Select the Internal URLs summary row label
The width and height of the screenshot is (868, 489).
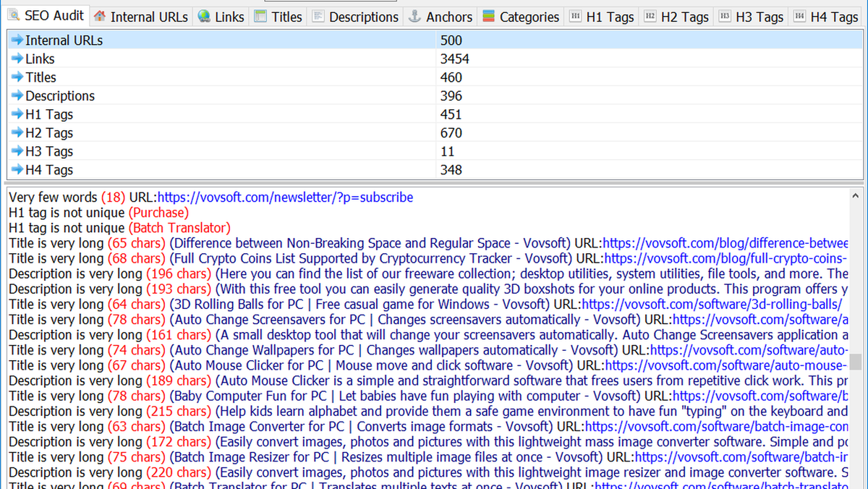[64, 41]
